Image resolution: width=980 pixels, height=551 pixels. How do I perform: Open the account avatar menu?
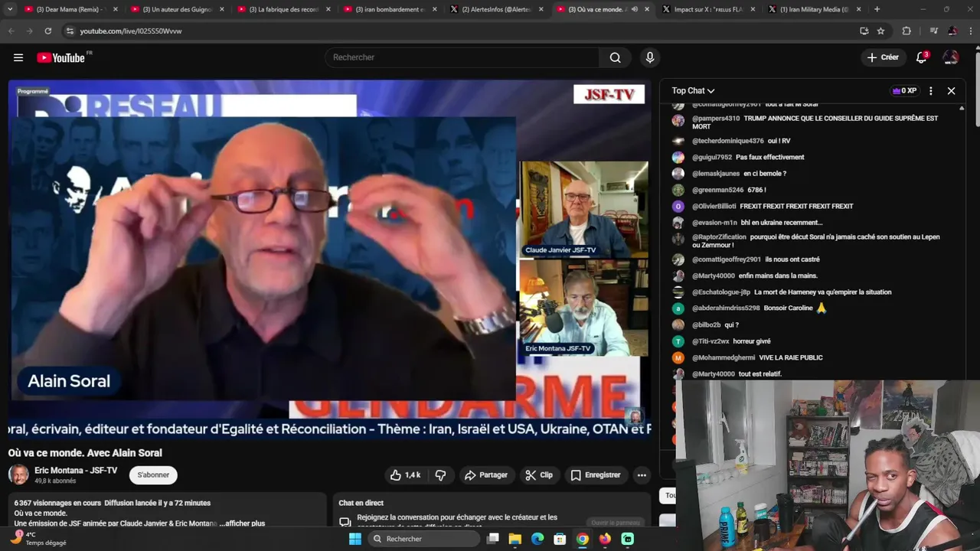[951, 57]
